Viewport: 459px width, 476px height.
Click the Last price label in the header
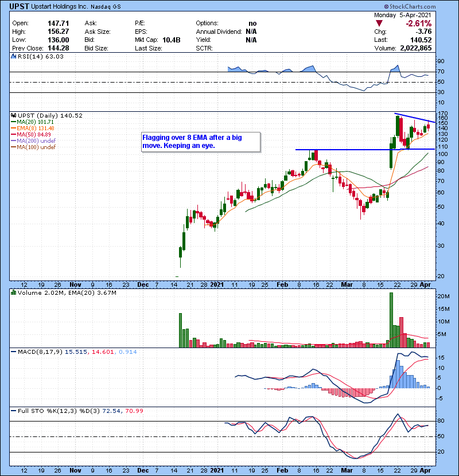[380, 40]
